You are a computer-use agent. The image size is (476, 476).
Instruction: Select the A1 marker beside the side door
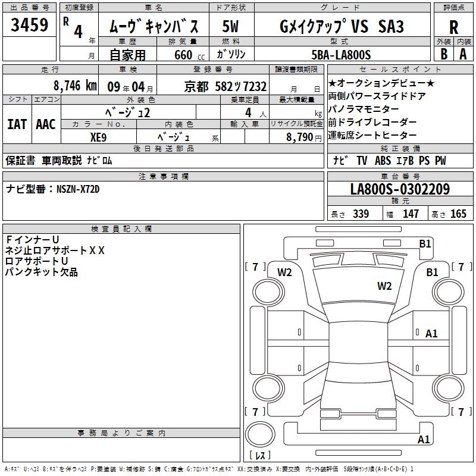431,334
